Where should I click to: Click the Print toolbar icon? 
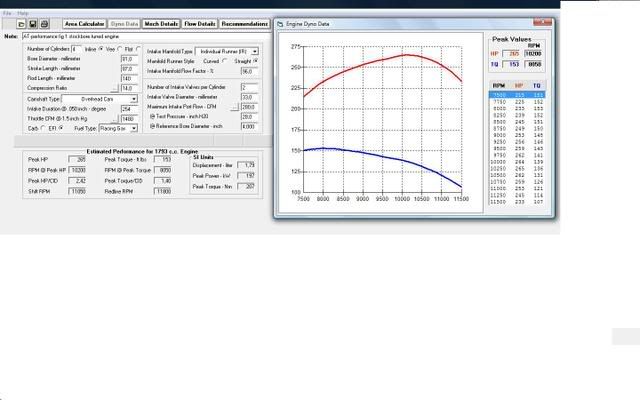(46, 22)
